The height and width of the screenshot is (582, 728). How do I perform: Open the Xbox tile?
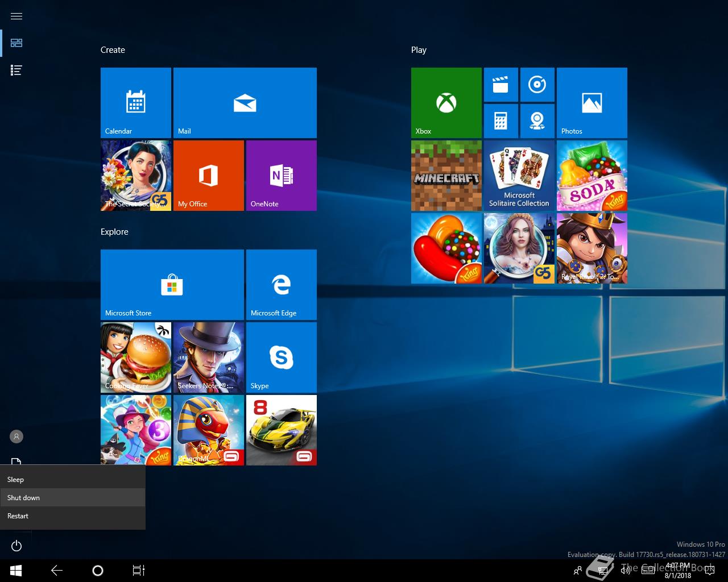[446, 102]
